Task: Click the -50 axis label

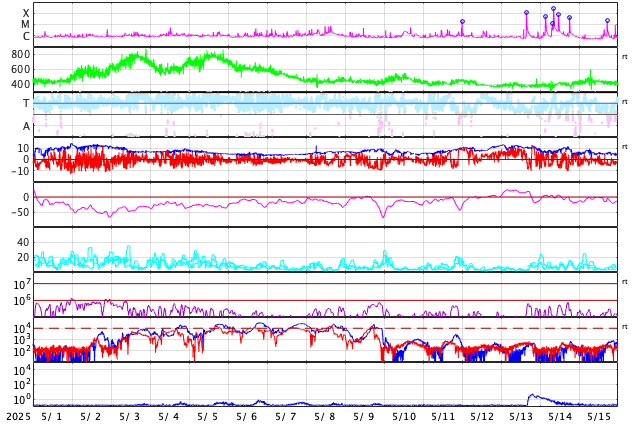Action: (x=20, y=212)
